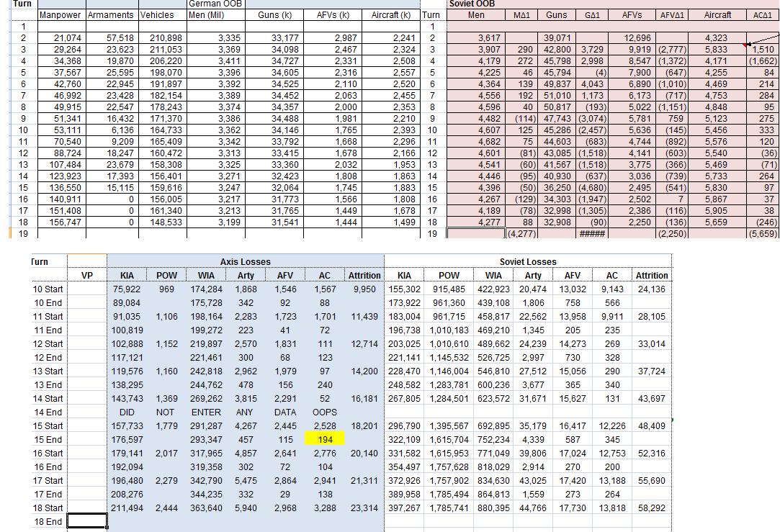This screenshot has width=780, height=532.
Task: Select the AFVs (k) header cell
Action: click(333, 15)
